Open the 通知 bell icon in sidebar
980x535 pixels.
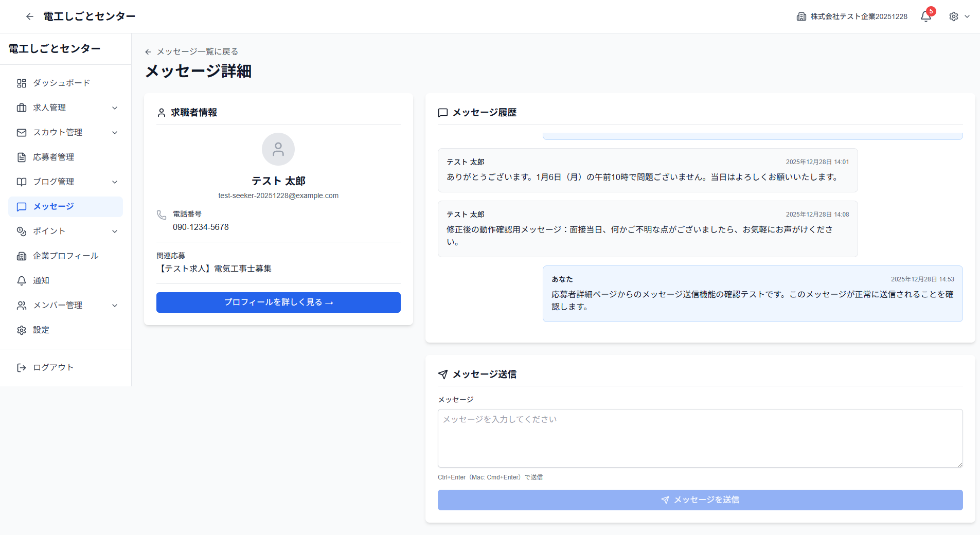21,280
